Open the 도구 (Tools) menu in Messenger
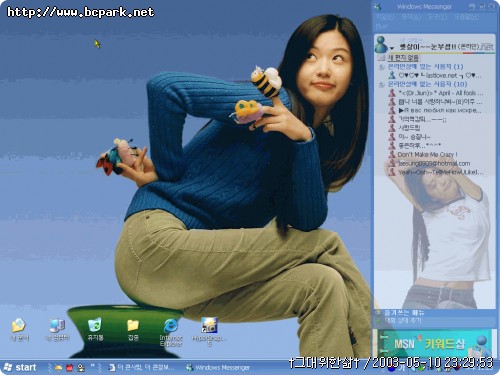 tap(437, 17)
